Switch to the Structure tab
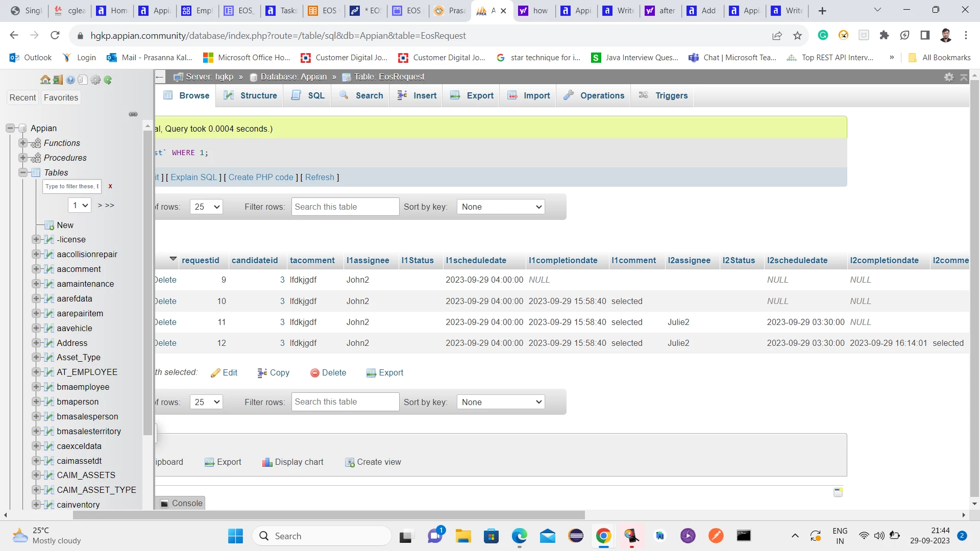 click(x=250, y=96)
